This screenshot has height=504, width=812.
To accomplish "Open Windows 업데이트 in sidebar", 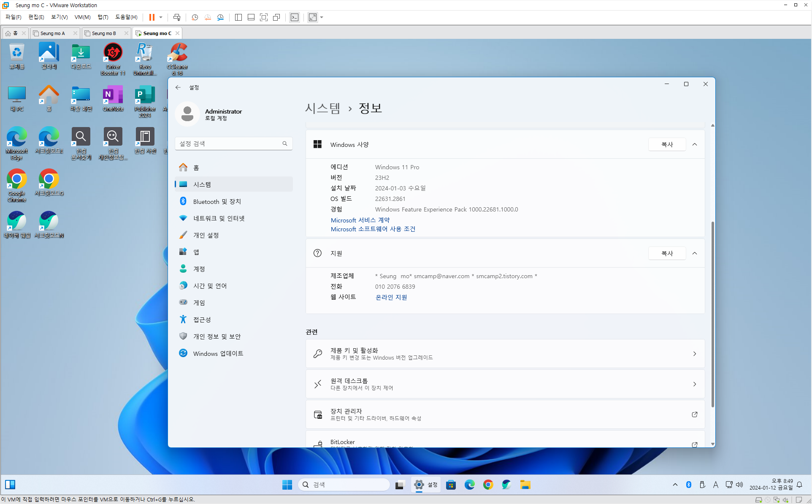I will coord(218,353).
